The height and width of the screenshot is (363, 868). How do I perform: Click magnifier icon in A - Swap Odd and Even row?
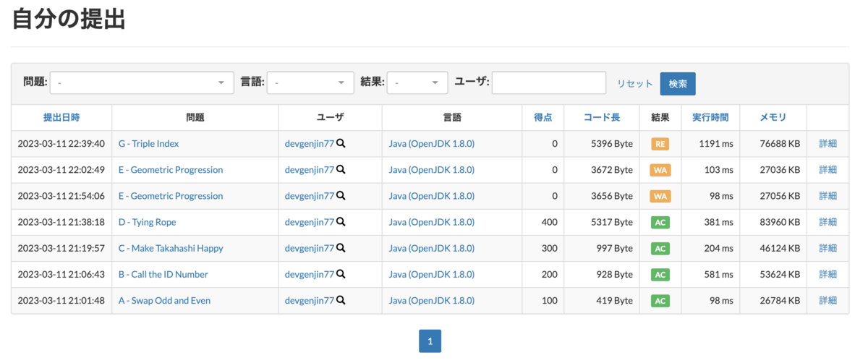(x=341, y=300)
